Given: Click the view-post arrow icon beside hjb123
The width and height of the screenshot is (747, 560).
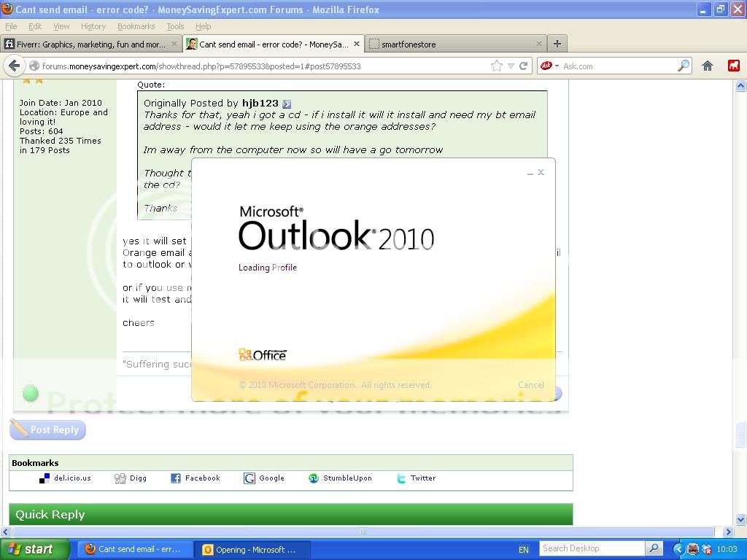Looking at the screenshot, I should [x=287, y=104].
